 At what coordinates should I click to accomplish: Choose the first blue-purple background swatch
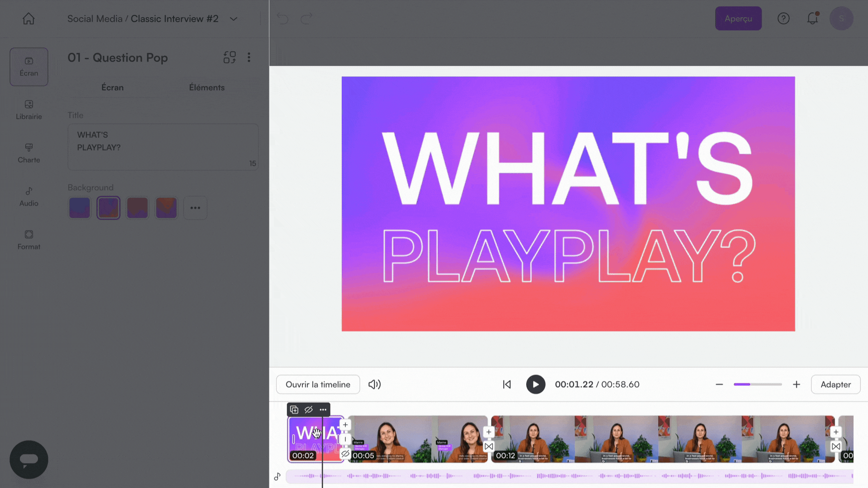point(80,208)
